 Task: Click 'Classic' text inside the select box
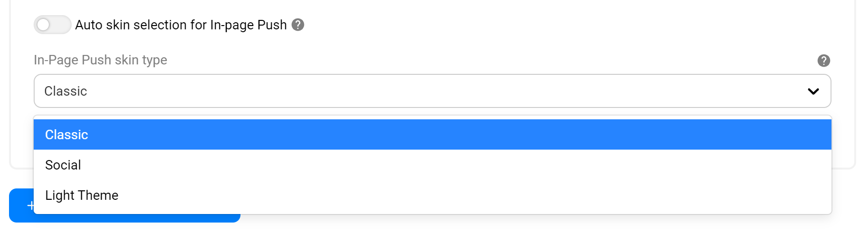pyautogui.click(x=65, y=91)
